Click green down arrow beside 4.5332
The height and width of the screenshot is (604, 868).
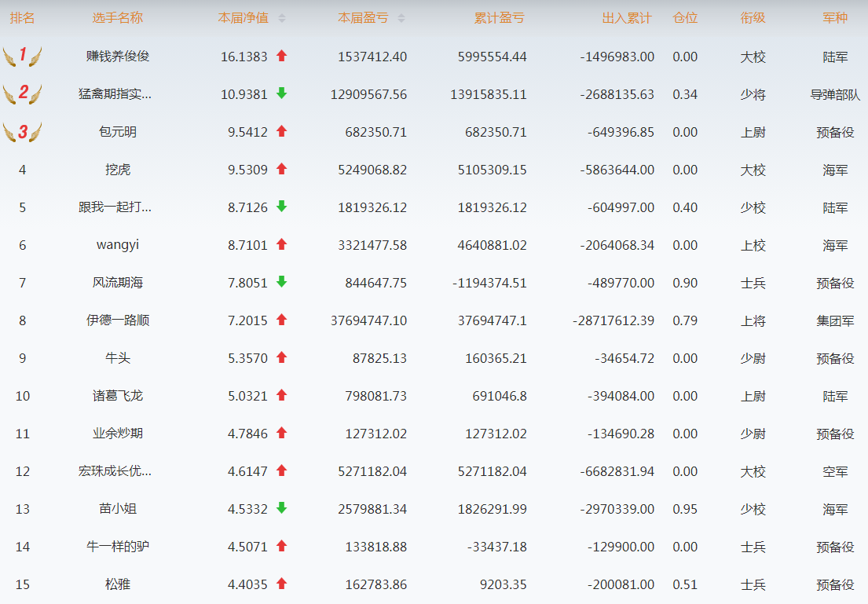282,507
